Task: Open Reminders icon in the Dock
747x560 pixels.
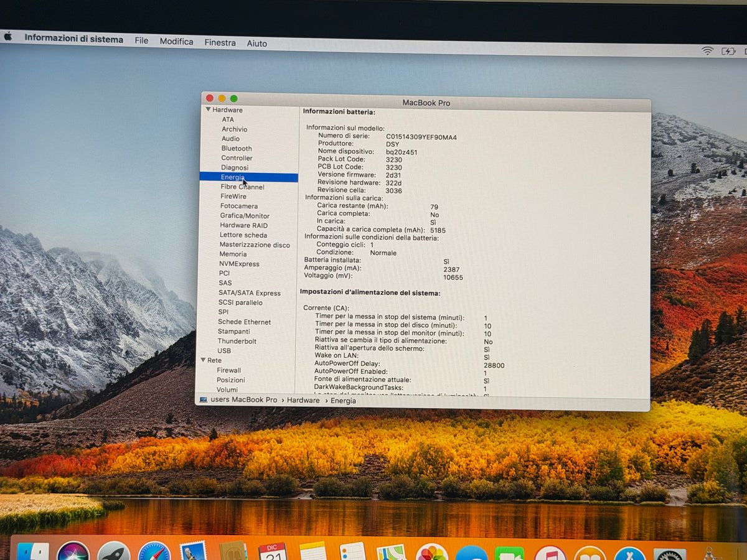Action: pos(352,551)
